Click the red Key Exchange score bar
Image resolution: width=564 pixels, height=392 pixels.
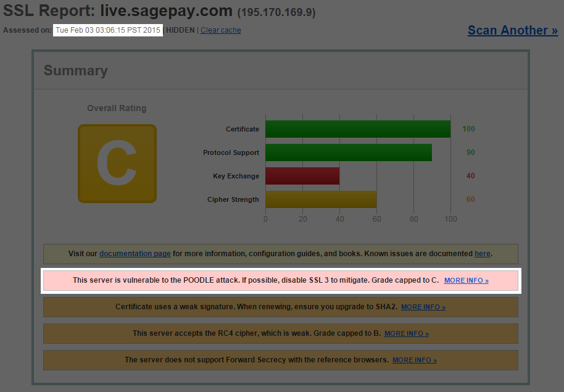click(302, 176)
